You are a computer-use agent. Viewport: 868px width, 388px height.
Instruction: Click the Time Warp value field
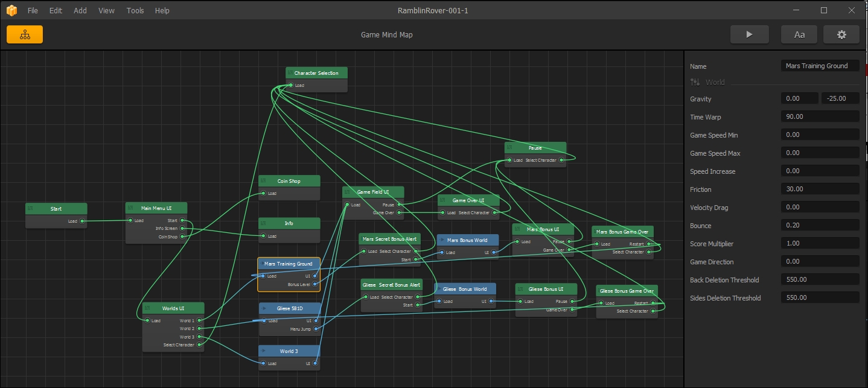point(819,117)
